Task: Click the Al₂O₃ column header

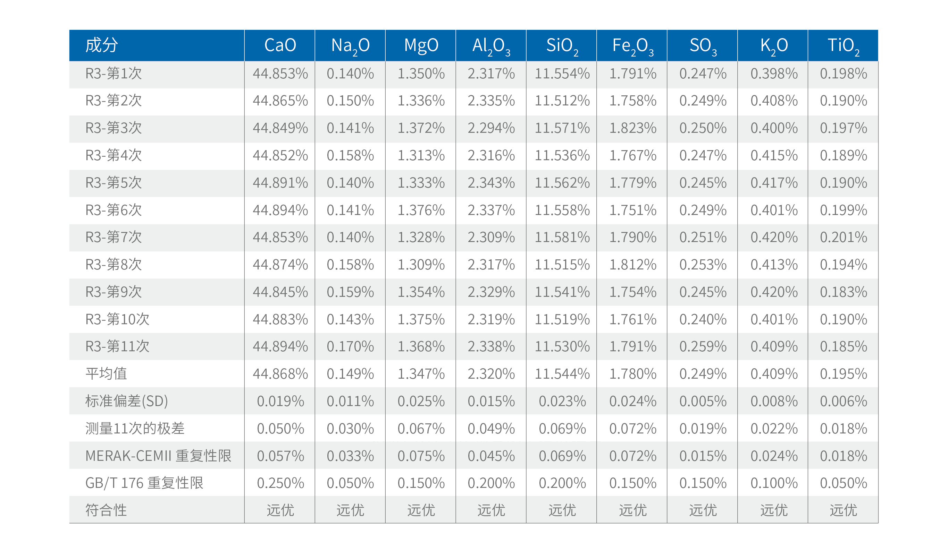Action: 491,45
